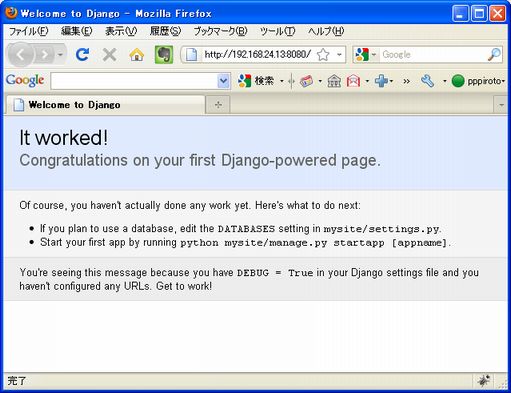Click the 検索 search button on Google Toolbar
The height and width of the screenshot is (393, 511).
[256, 81]
